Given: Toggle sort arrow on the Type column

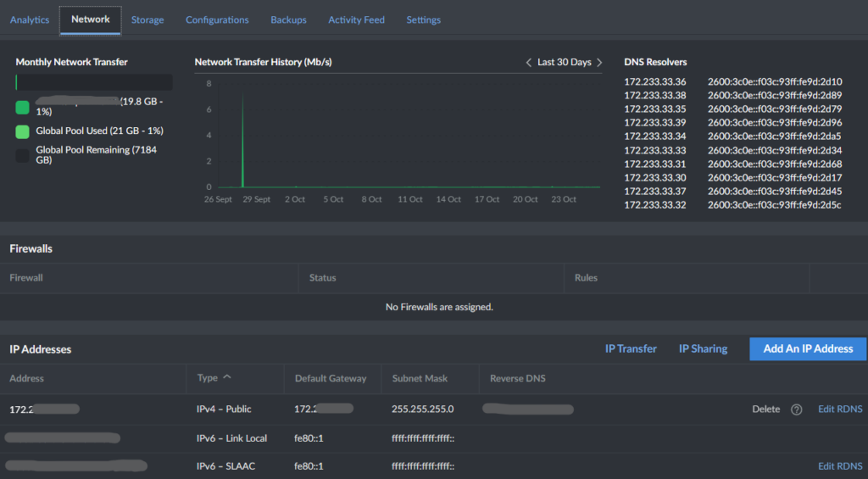Looking at the screenshot, I should (227, 377).
